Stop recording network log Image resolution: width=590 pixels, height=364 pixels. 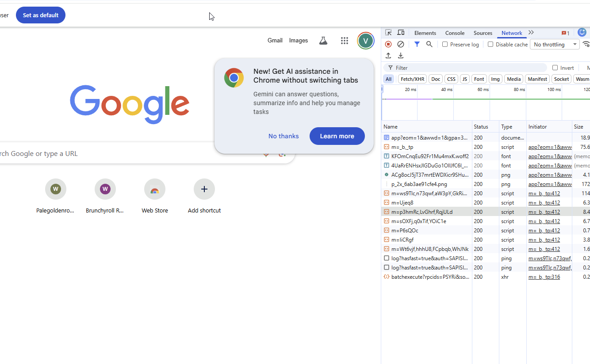tap(388, 44)
